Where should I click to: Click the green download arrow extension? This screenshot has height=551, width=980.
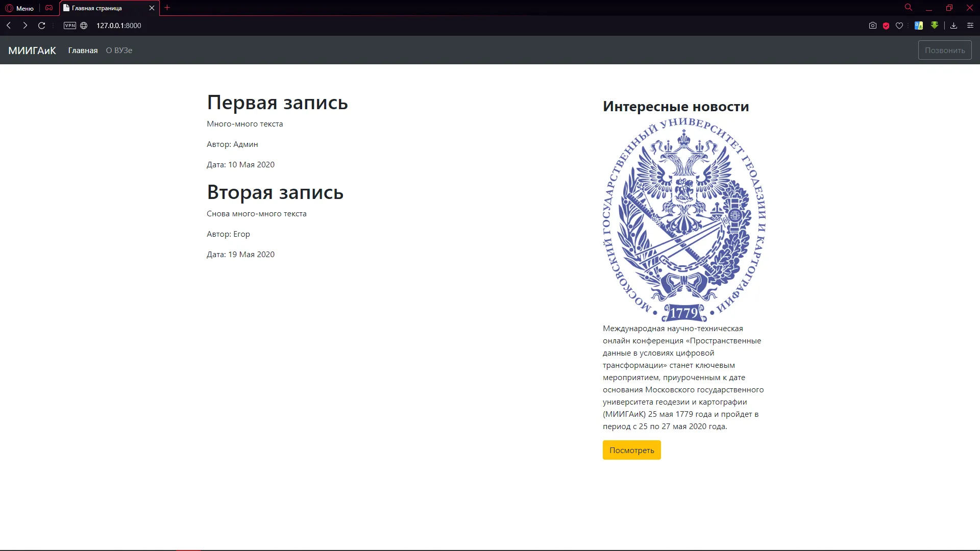click(x=934, y=25)
